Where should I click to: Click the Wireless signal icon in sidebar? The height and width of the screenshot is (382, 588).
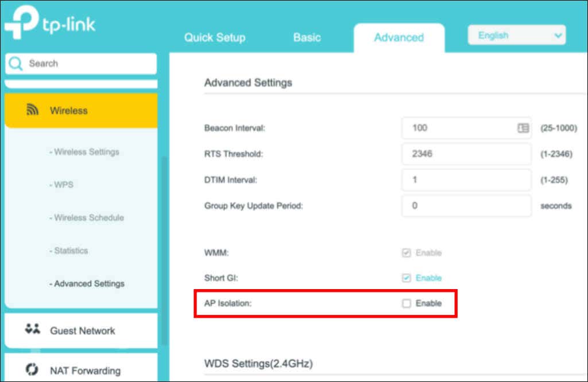33,110
